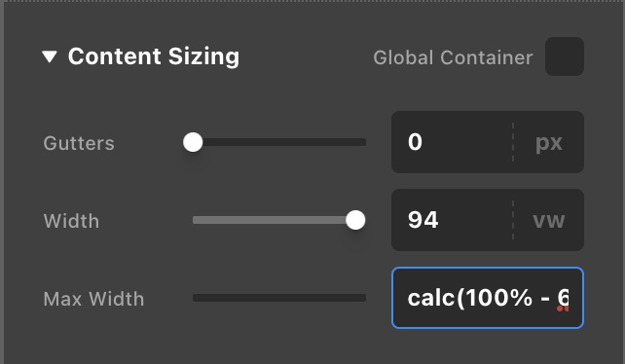This screenshot has width=625, height=364.
Task: Click the Max Width slider track
Action: [x=279, y=298]
